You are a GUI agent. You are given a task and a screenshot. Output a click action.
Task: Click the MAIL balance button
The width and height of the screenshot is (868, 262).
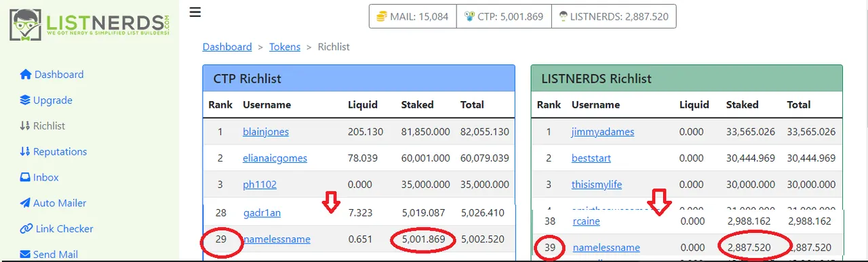click(x=412, y=16)
